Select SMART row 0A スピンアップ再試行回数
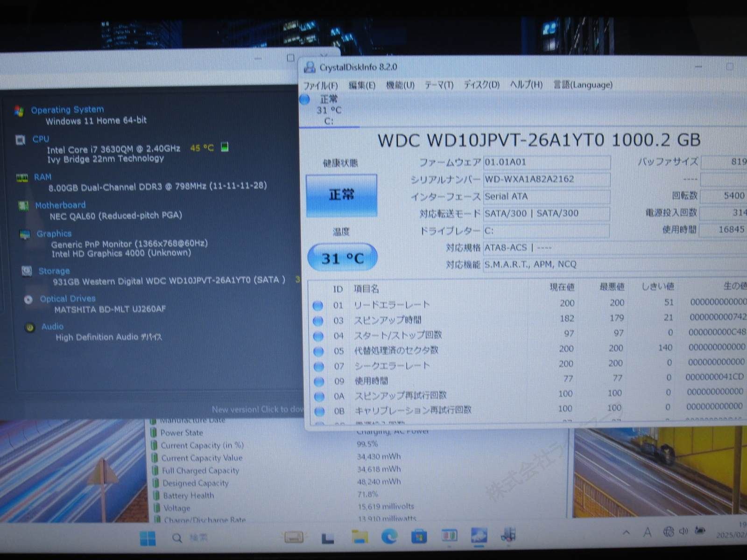Viewport: 747px width, 560px height. (x=528, y=395)
